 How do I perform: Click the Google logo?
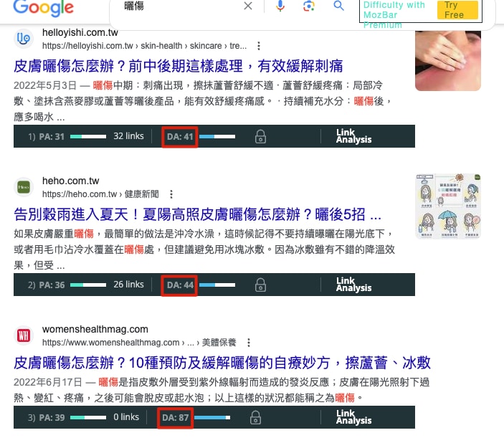44,8
